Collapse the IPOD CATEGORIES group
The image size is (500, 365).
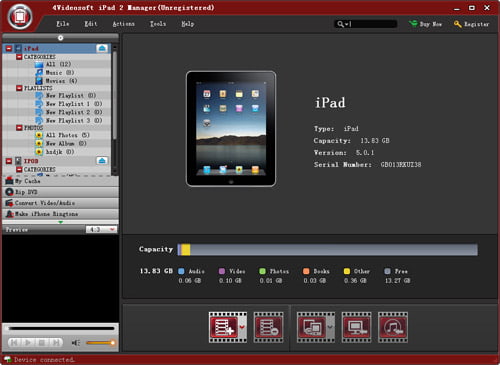click(x=19, y=169)
